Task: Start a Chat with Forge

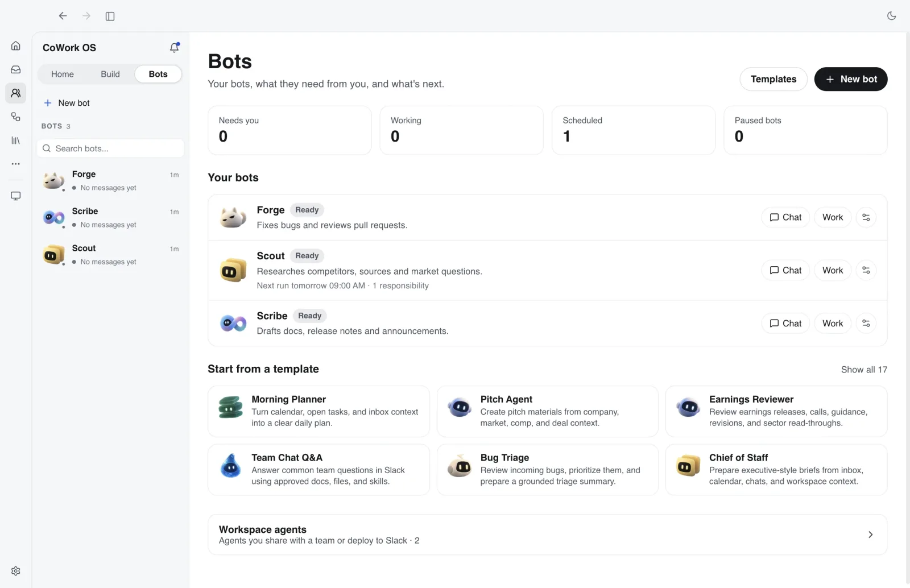Action: (x=785, y=217)
